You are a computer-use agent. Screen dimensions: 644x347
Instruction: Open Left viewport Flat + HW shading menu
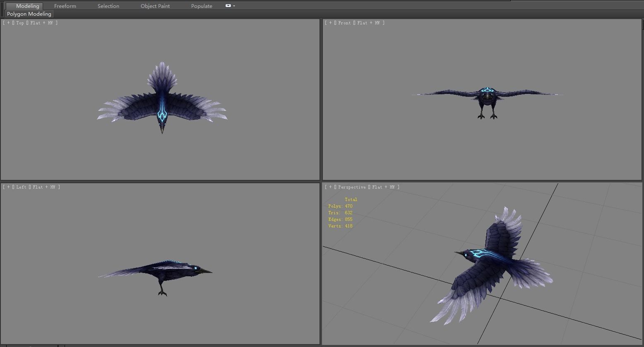[44, 187]
